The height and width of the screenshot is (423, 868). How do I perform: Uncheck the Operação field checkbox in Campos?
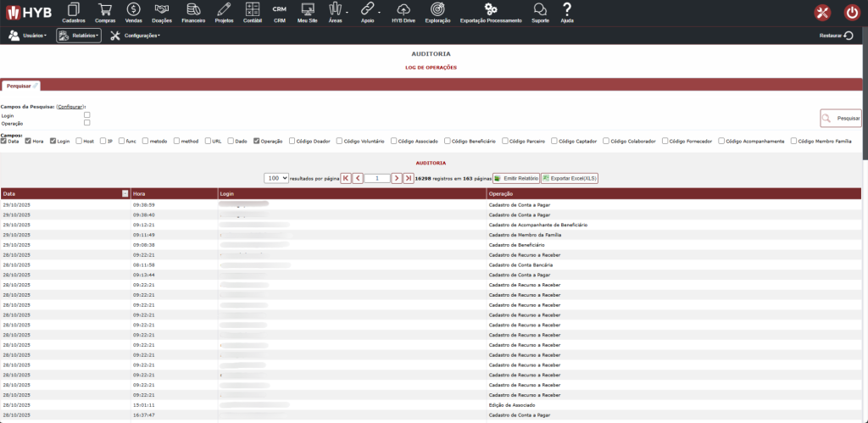click(257, 141)
